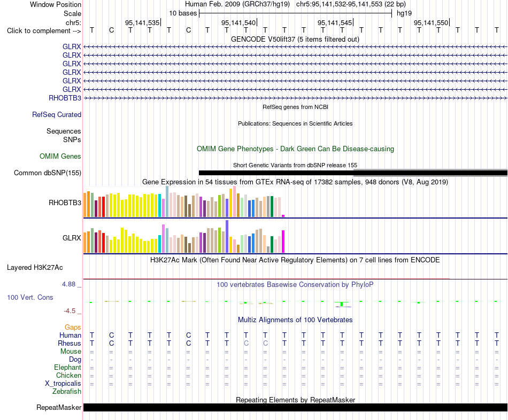Click the 100 Vert. Cons label
Image resolution: width=508 pixels, height=420 pixels.
click(30, 297)
